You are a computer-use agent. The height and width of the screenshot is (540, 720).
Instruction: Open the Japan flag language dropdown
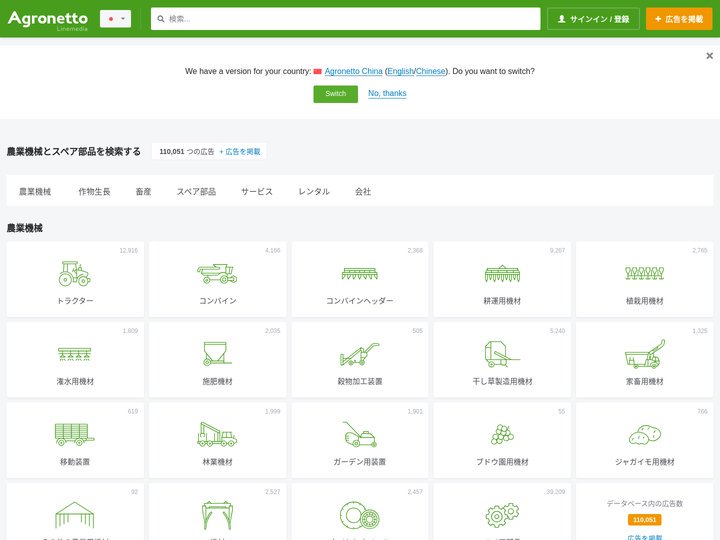115,19
